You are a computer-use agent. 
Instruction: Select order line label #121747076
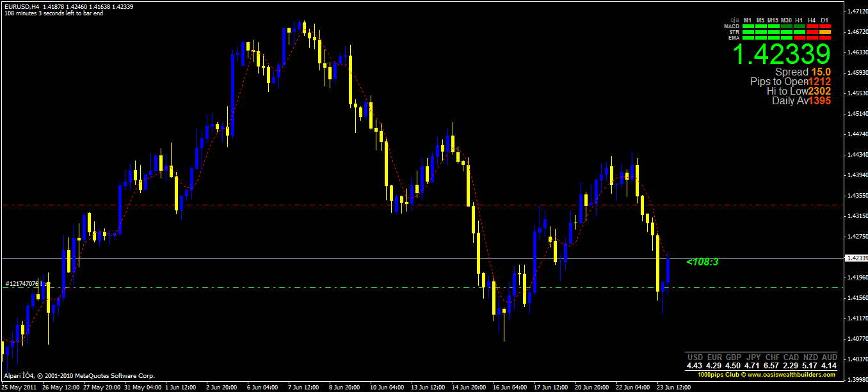22,283
